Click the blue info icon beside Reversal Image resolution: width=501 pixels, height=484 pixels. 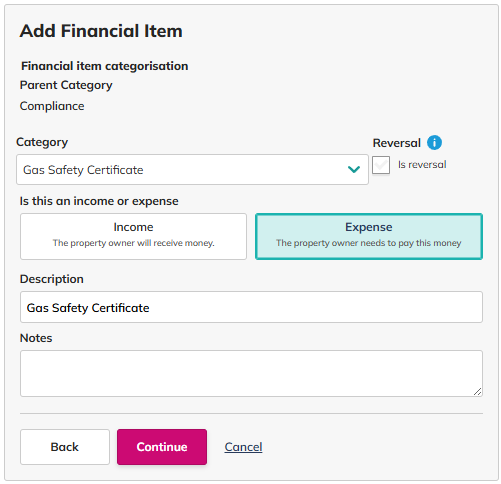click(434, 143)
